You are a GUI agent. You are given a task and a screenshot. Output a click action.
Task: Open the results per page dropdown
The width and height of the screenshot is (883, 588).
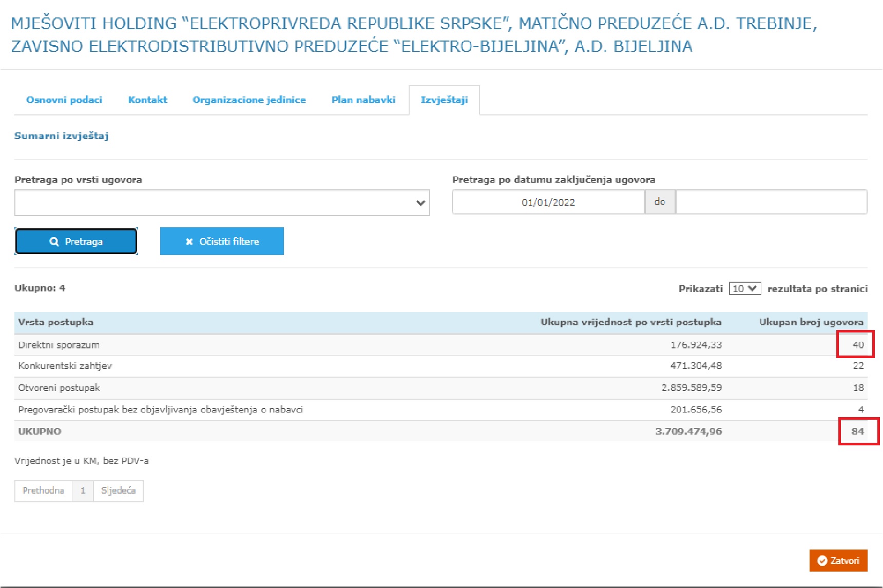745,288
